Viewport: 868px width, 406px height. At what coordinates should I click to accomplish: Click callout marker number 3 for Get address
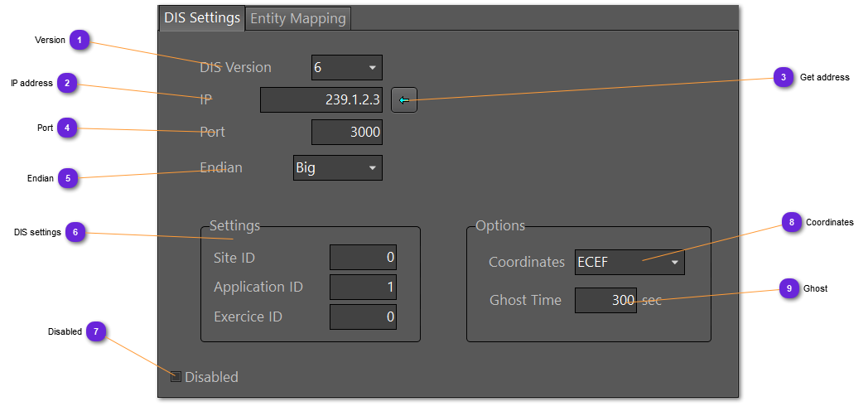(783, 77)
